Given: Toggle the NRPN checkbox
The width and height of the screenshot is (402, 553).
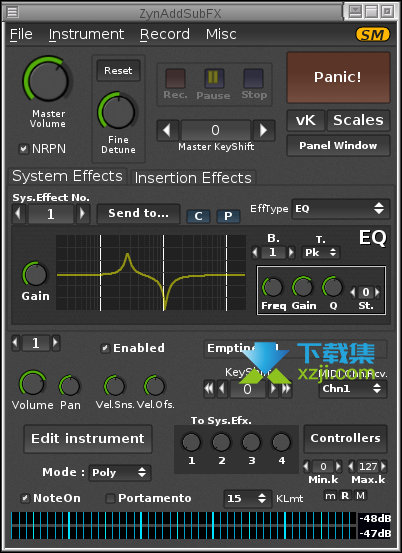Looking at the screenshot, I should pyautogui.click(x=23, y=149).
